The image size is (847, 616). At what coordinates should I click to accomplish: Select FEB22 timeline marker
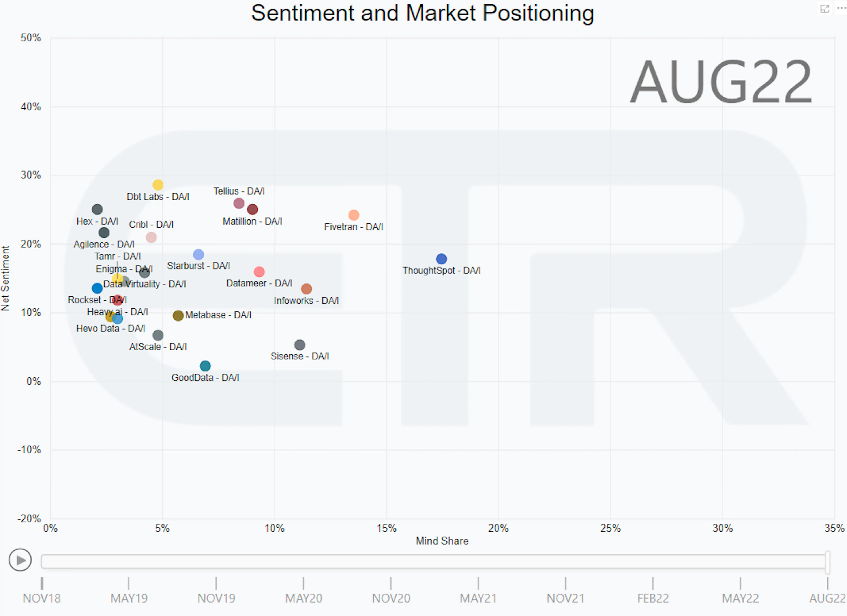[653, 598]
